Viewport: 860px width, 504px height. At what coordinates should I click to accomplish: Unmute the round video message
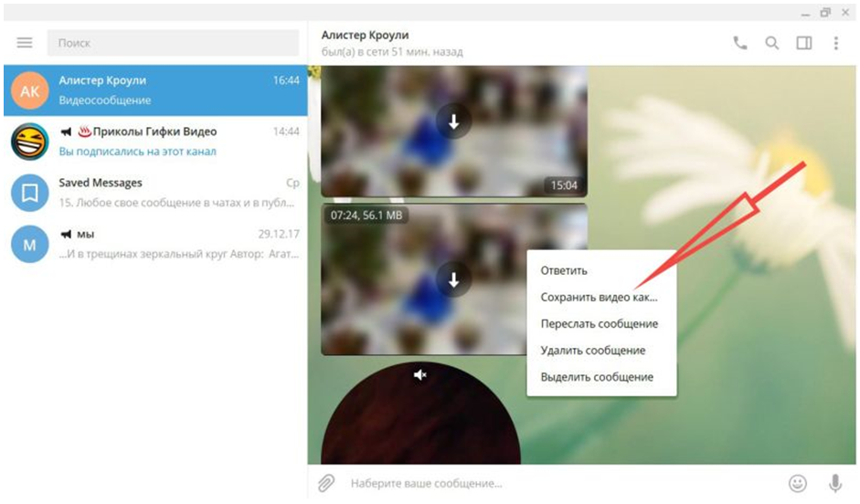[420, 374]
